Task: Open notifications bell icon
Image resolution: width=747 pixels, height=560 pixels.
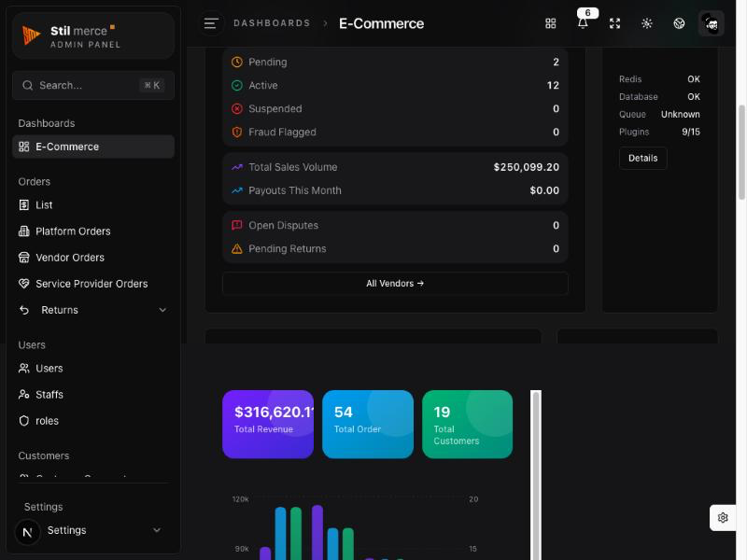Action: (583, 23)
